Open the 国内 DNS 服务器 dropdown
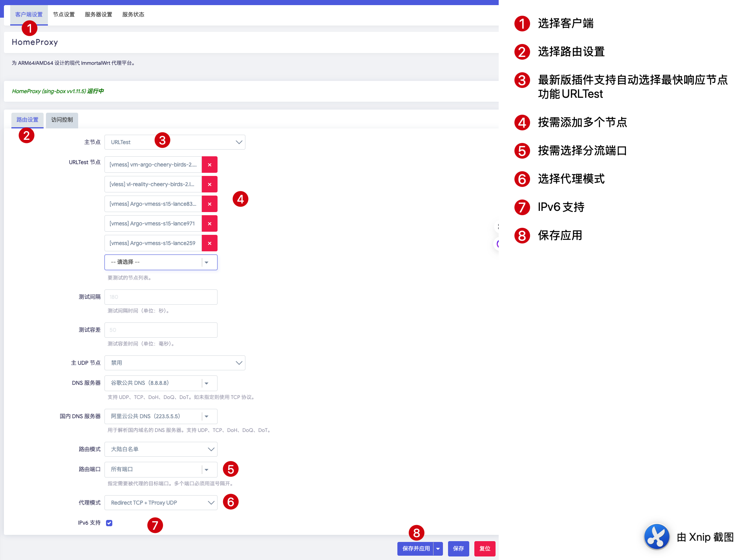The width and height of the screenshot is (750, 560). pos(161,416)
